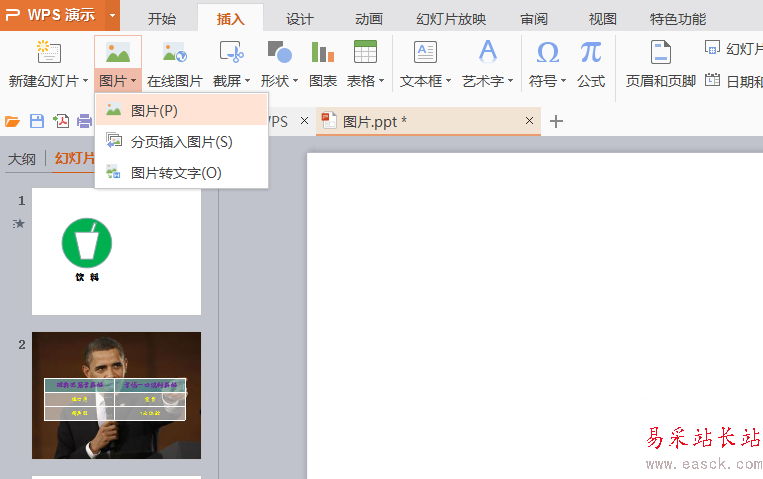Expand the 形状 dropdown arrow

pos(295,81)
